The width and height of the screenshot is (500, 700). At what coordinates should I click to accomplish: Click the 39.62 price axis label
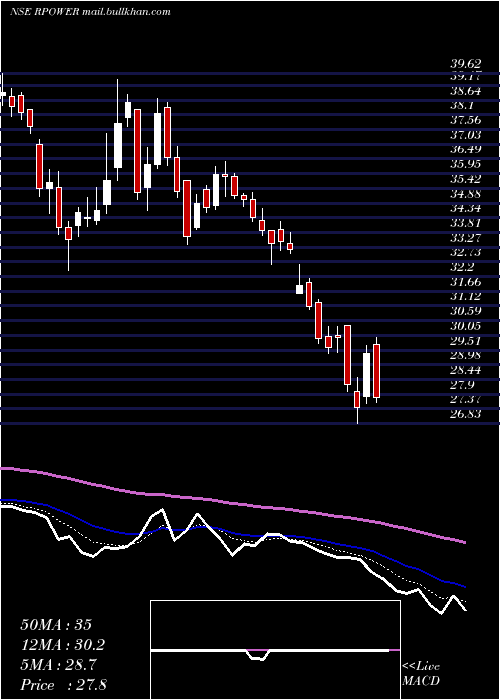pyautogui.click(x=465, y=65)
